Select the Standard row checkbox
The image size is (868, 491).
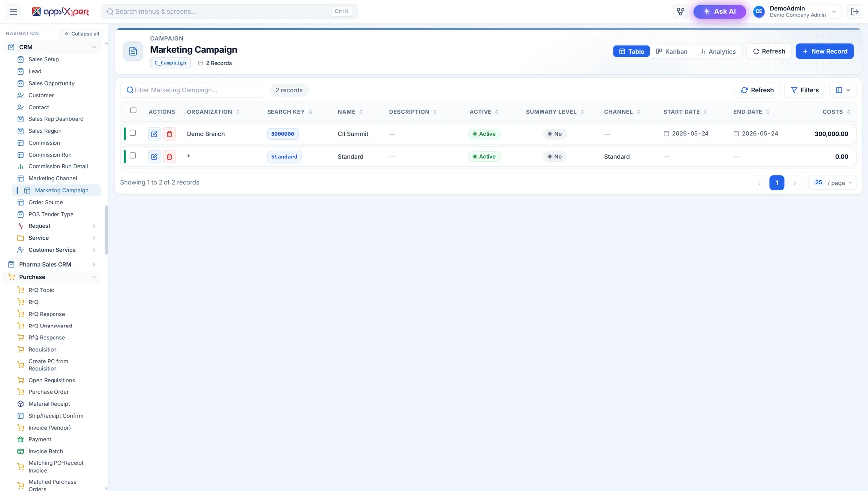(133, 156)
